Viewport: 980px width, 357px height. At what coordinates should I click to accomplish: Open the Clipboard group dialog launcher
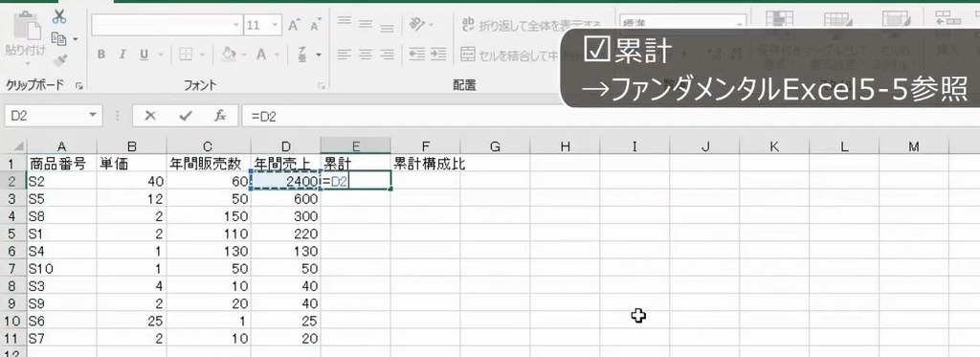pos(79,85)
